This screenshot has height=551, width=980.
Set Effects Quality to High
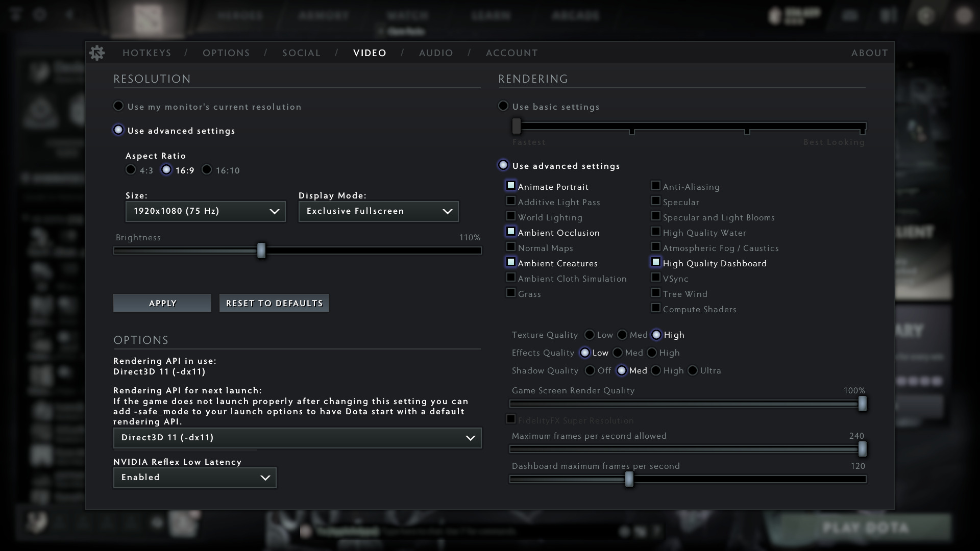(652, 353)
